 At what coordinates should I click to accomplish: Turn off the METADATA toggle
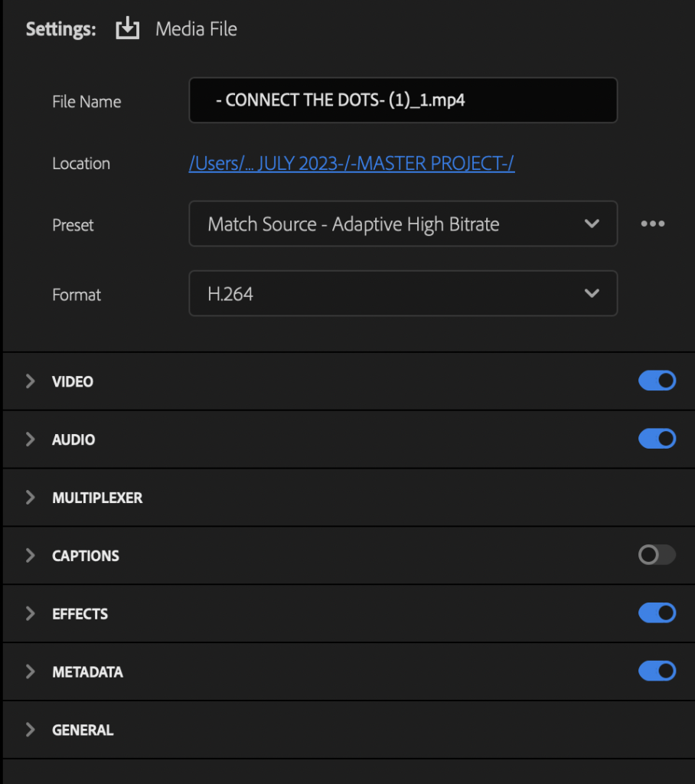[x=657, y=671]
